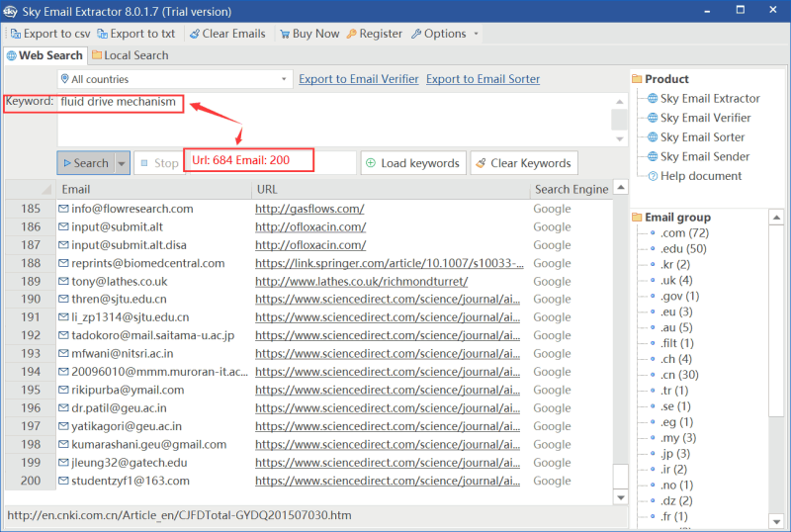
Task: Sort by the Search Engine column header
Action: tap(571, 189)
